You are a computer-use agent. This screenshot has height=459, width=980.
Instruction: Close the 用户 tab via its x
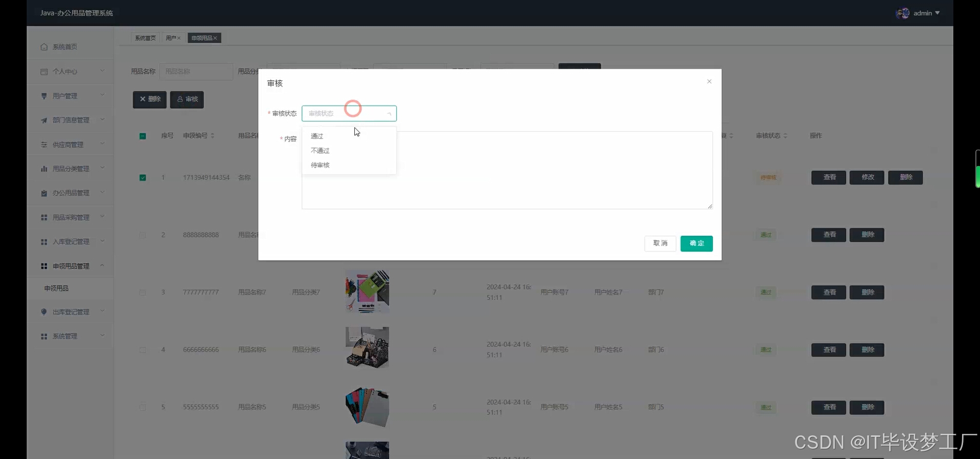point(178,38)
